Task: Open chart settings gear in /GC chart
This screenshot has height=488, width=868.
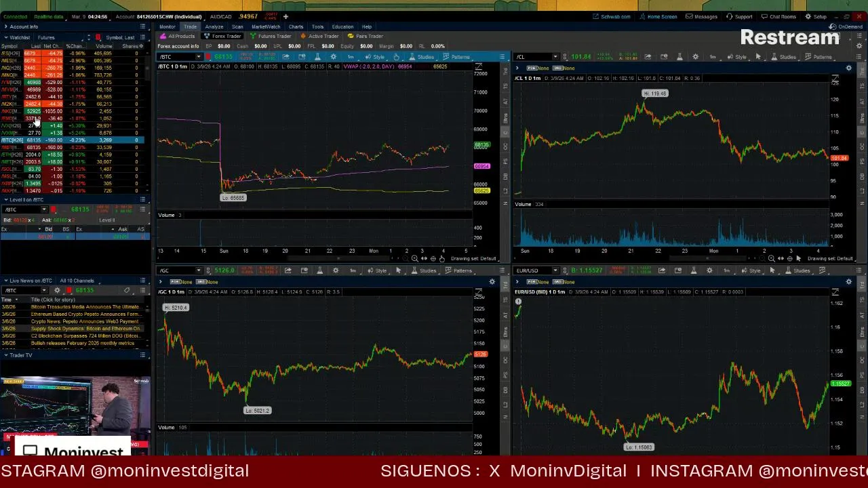Action: [336, 270]
